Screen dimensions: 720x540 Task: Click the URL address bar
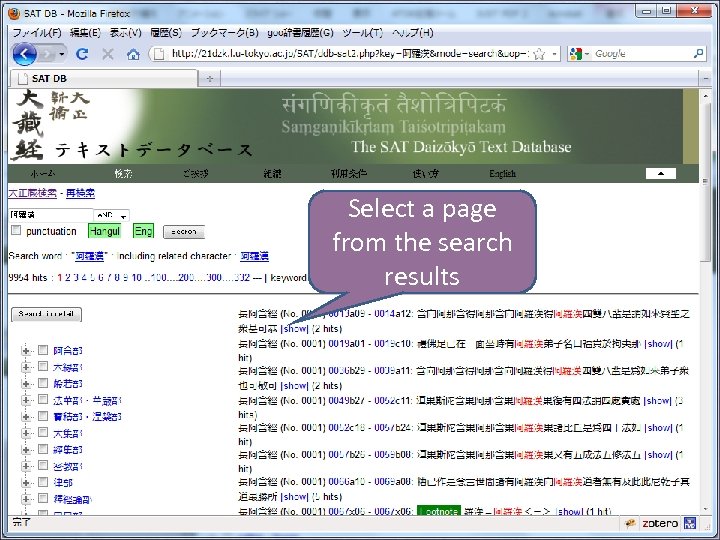coord(349,54)
